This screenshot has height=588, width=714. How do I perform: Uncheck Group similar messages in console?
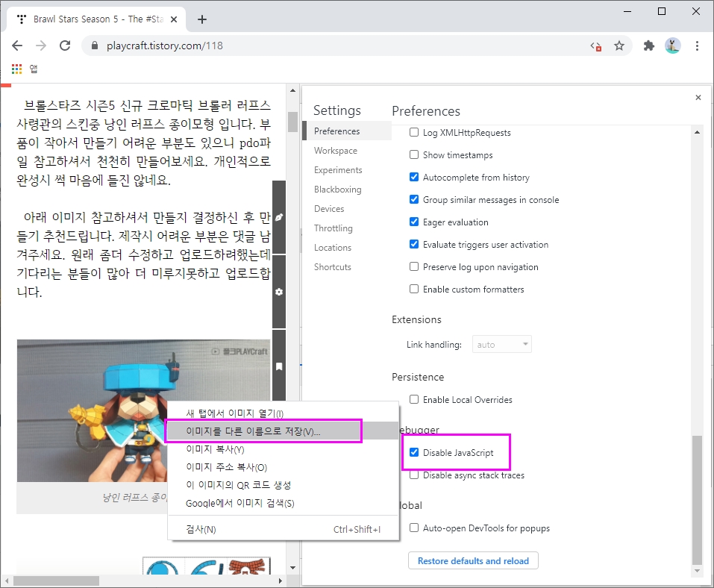click(x=414, y=199)
